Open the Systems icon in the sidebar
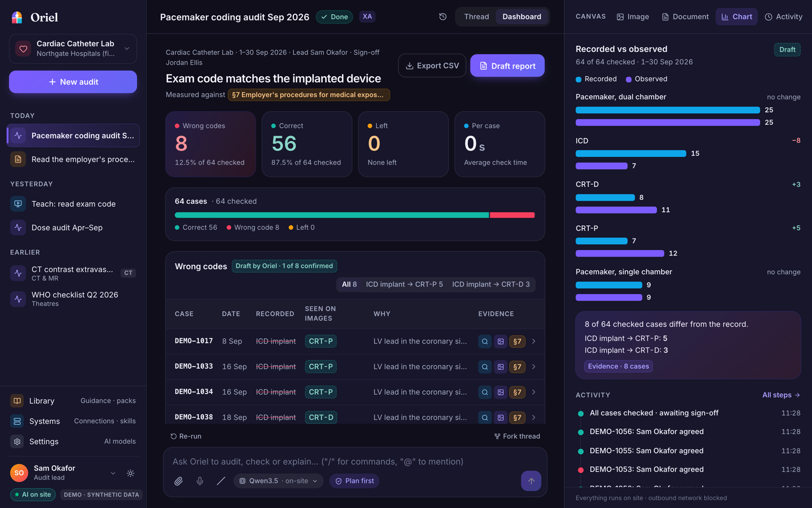812x508 pixels. pos(17,421)
